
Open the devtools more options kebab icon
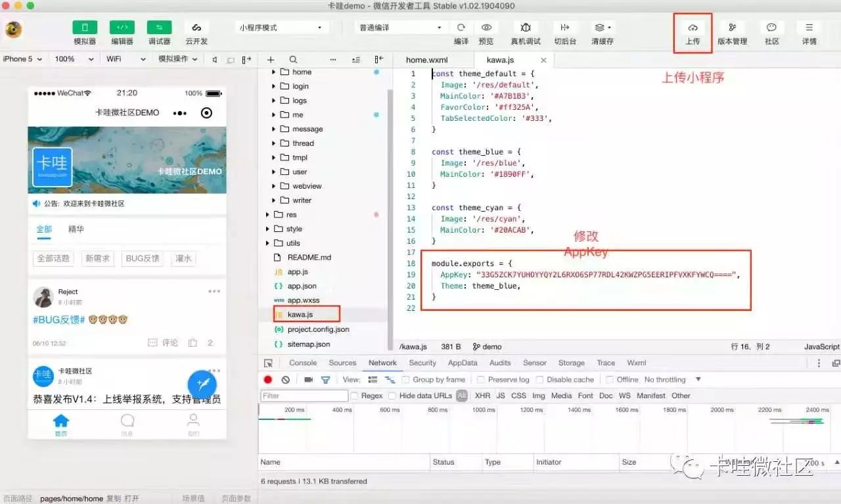(x=819, y=363)
